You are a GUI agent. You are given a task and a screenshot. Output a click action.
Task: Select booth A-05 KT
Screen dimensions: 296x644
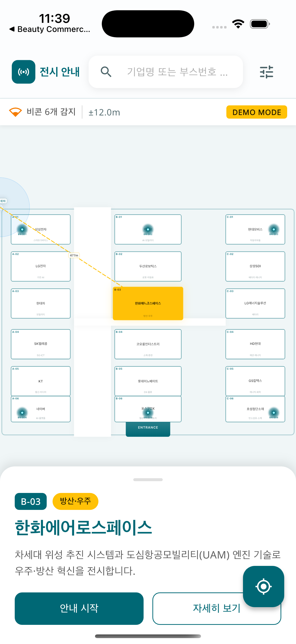41,381
